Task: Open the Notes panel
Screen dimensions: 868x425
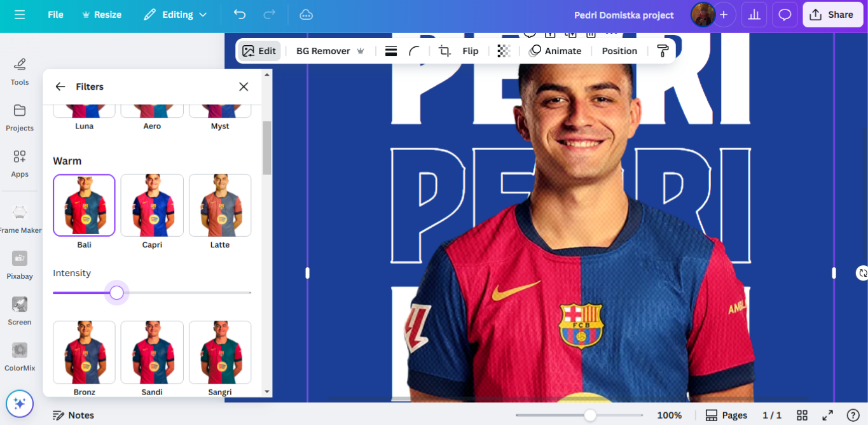Action: 73,415
